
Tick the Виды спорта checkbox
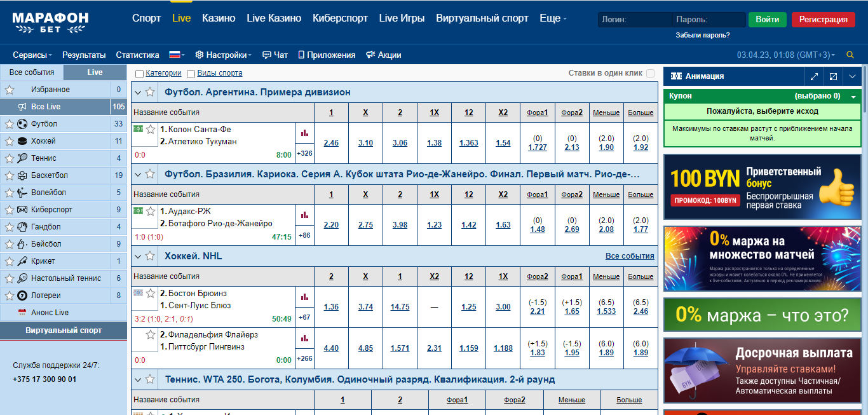click(x=191, y=74)
